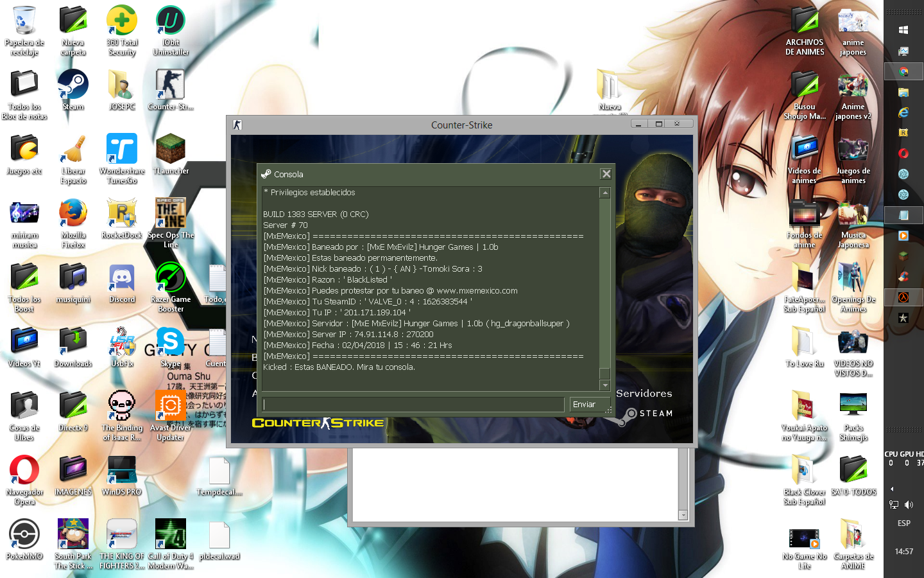Image resolution: width=924 pixels, height=578 pixels.
Task: Launch Navegador Opera
Action: pos(24,480)
